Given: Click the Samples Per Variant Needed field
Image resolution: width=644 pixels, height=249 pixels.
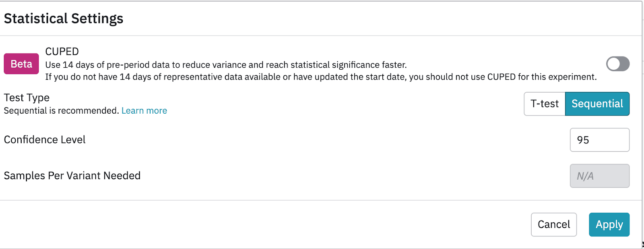Looking at the screenshot, I should (x=599, y=176).
